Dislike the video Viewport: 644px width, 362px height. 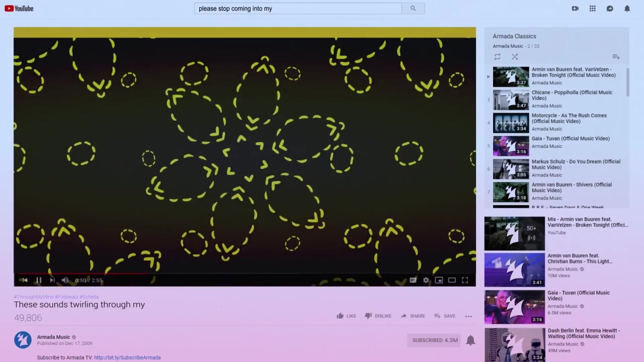click(x=378, y=316)
